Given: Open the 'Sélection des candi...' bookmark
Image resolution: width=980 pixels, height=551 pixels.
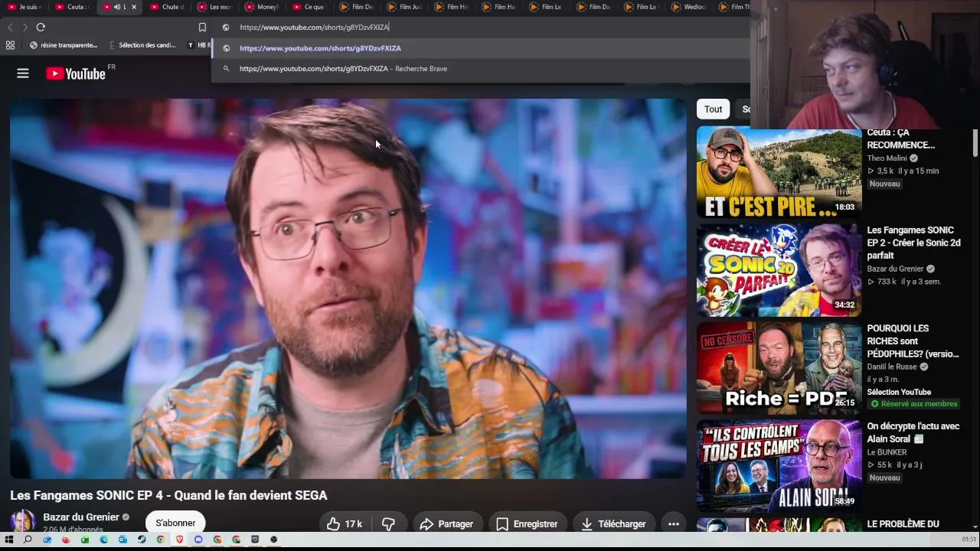Looking at the screenshot, I should click(143, 45).
